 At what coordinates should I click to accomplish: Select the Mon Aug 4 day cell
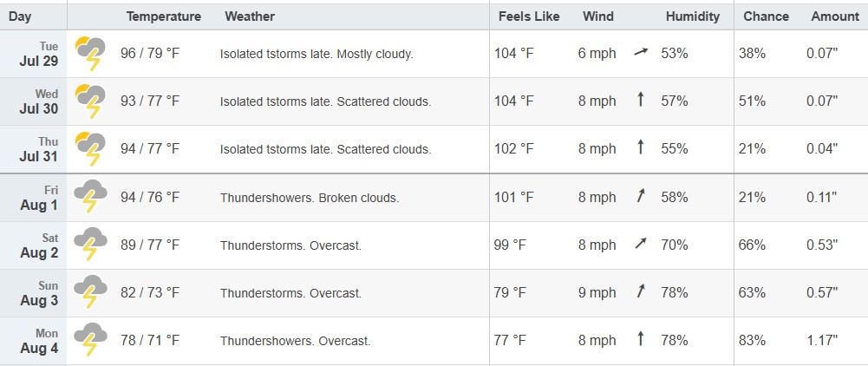[x=33, y=341]
